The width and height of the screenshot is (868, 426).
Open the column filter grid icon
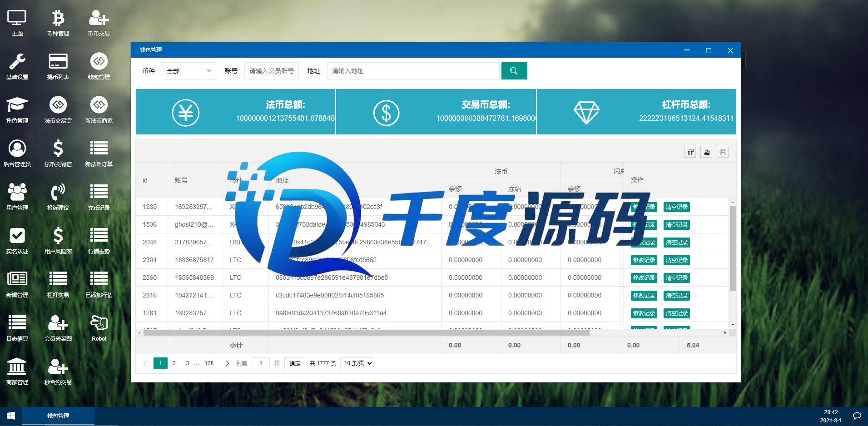(x=690, y=152)
